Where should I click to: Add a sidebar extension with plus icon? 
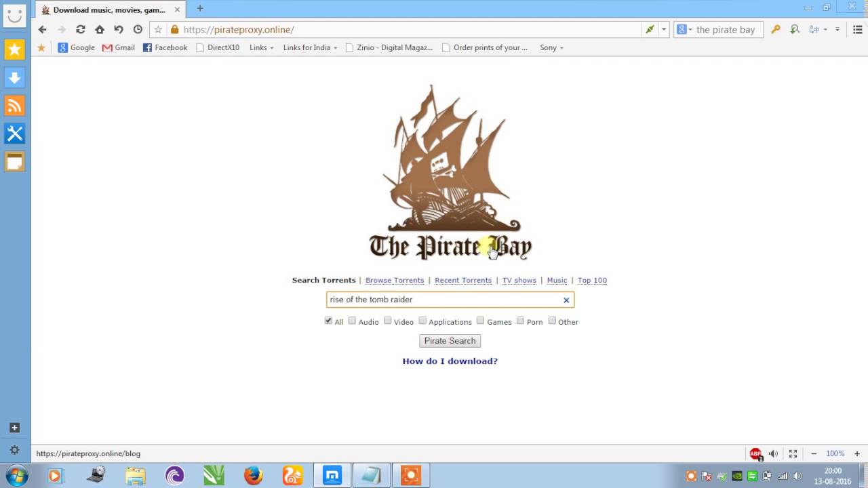click(x=14, y=428)
